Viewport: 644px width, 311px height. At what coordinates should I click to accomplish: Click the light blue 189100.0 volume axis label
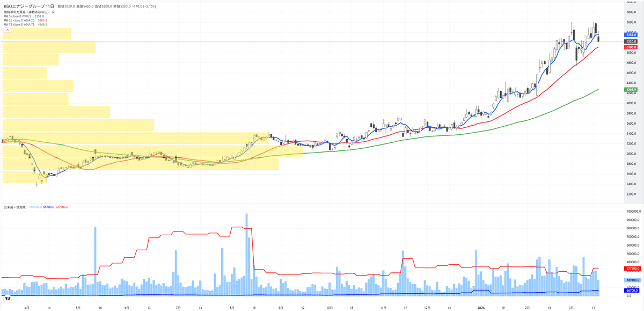click(631, 280)
